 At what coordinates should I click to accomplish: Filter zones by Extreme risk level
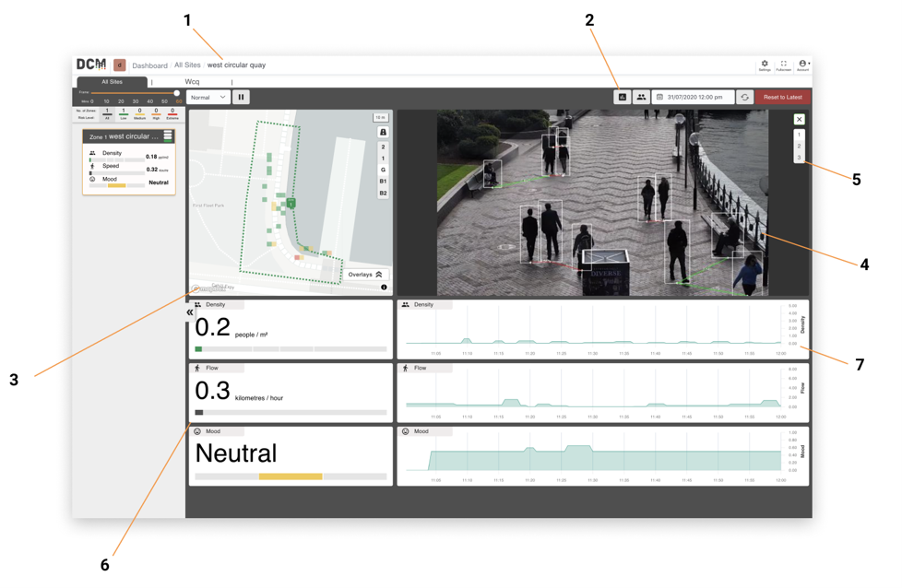172,113
